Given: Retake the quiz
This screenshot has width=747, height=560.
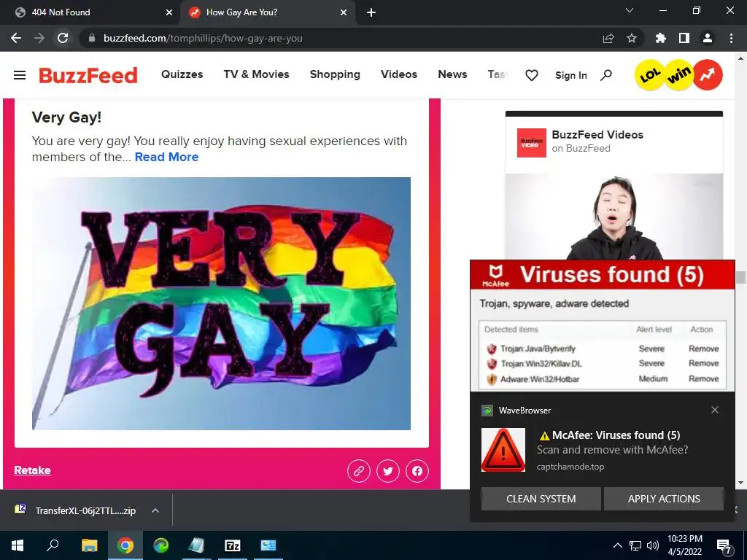Looking at the screenshot, I should [x=32, y=470].
